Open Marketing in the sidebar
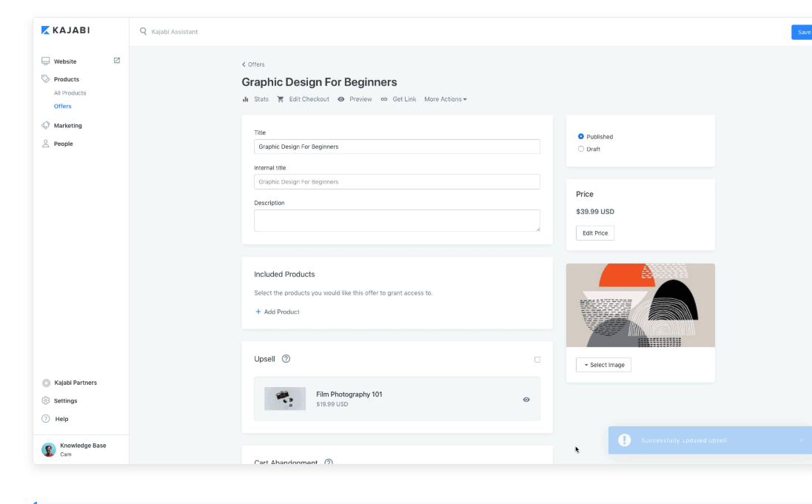 pos(68,125)
